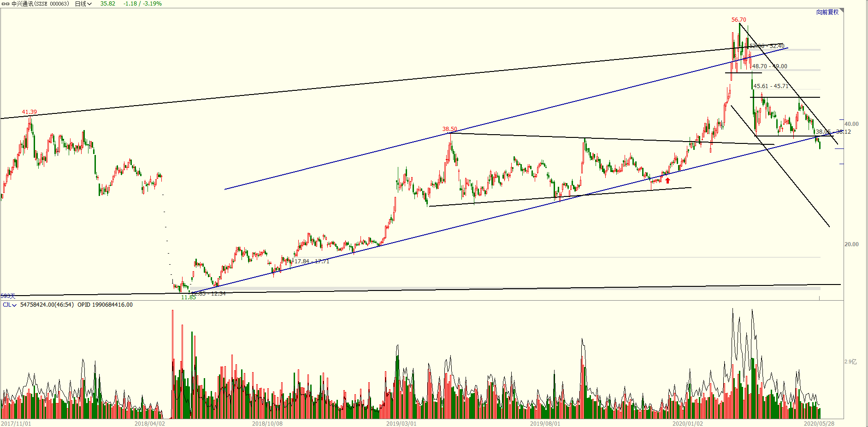Image resolution: width=868 pixels, height=427 pixels.
Task: Click the gray corner triangle at chart top-right
Action: (x=842, y=11)
